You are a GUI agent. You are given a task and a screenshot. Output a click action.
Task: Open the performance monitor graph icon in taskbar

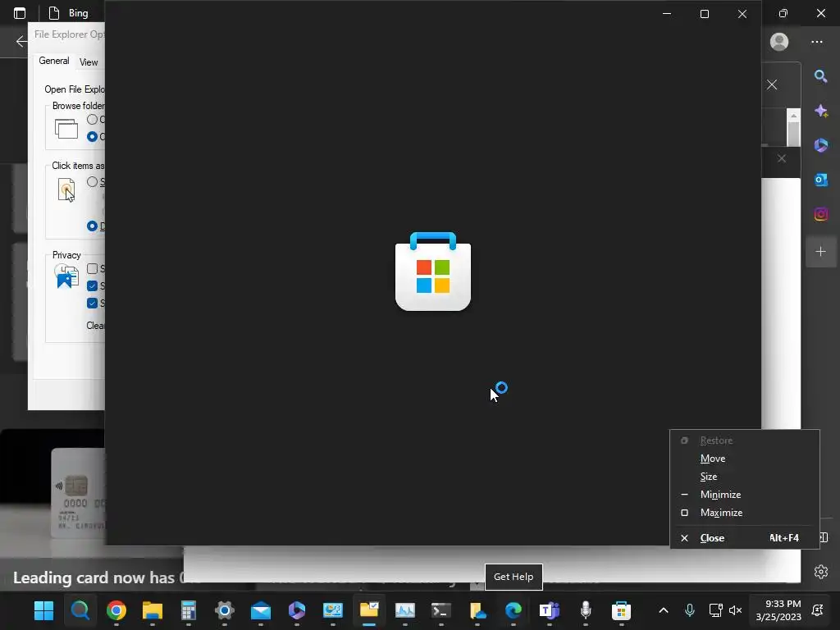[405, 610]
